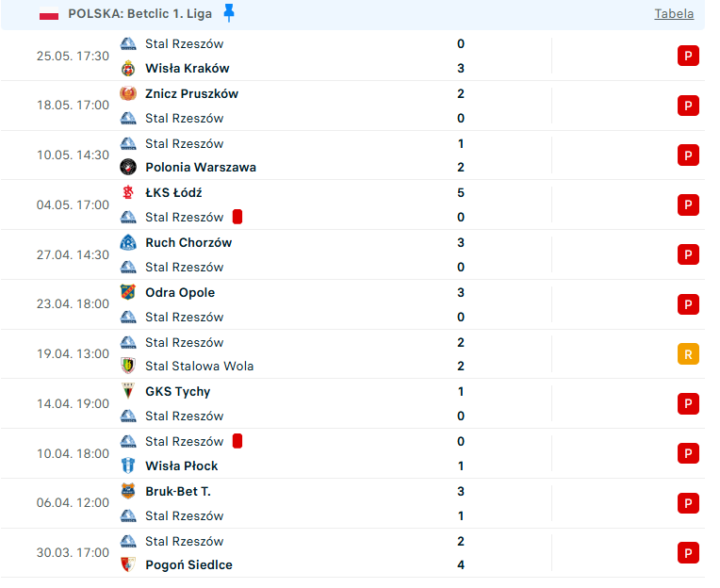The height and width of the screenshot is (588, 720).
Task: Click the Ruch Chorzów club crest
Action: (x=128, y=242)
